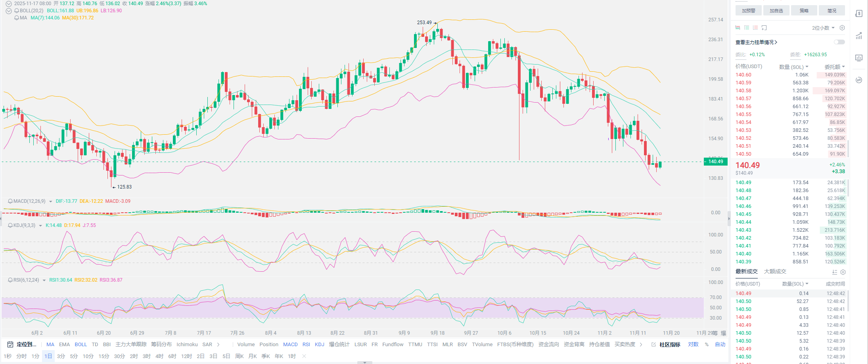Open the latest trades panel settings icon
Screen dimensions: 868x364
[843, 272]
